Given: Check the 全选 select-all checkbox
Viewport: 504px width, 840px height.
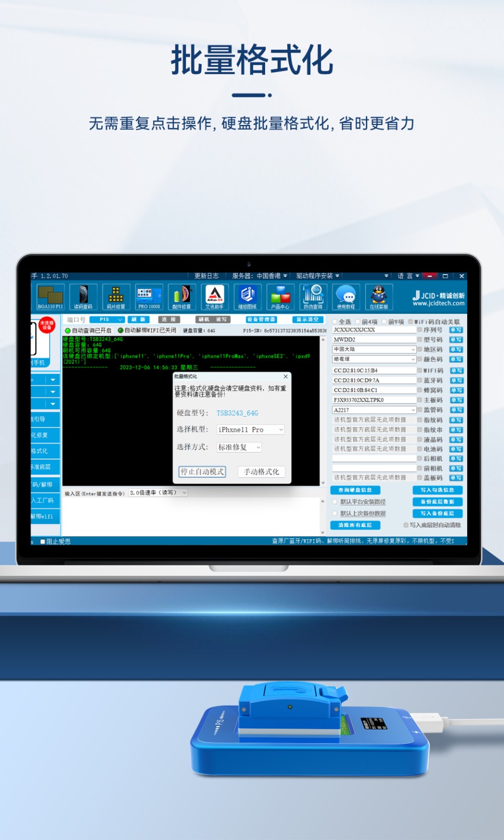Looking at the screenshot, I should [335, 322].
